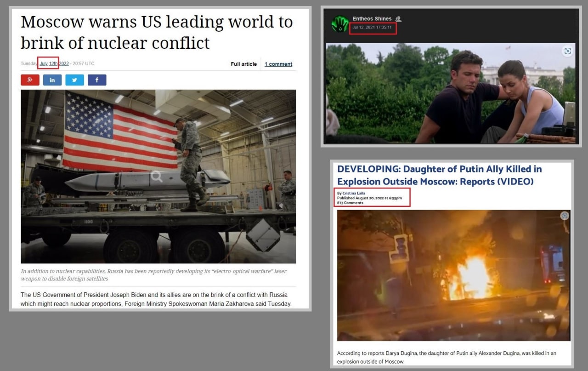Click the 'Jul 12, 2021 17:35:11' timestamp
The width and height of the screenshot is (588, 371).
click(372, 28)
